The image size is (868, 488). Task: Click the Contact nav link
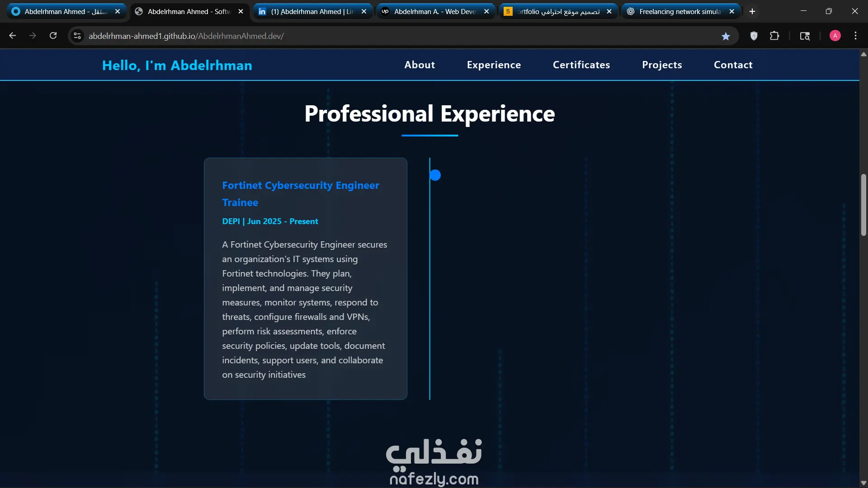(x=733, y=65)
